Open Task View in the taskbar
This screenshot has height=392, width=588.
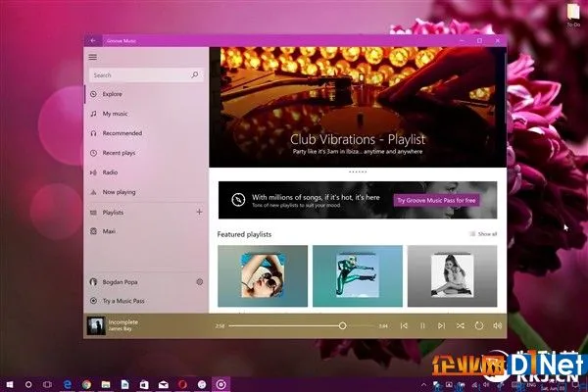47,384
